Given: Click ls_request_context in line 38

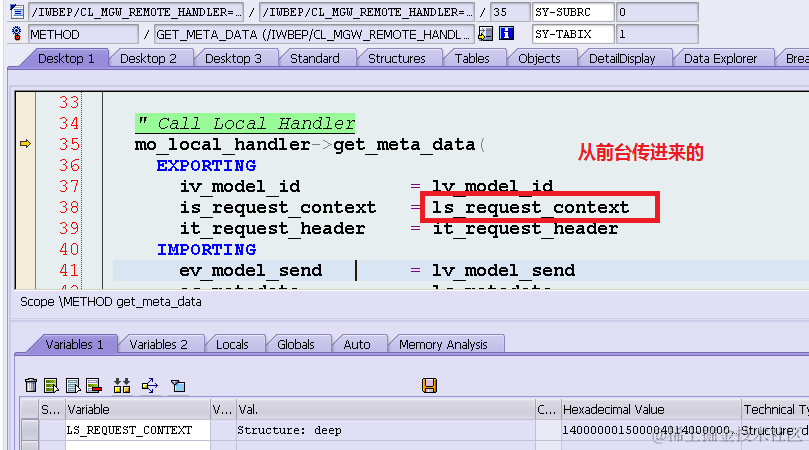Looking at the screenshot, I should point(530,207).
